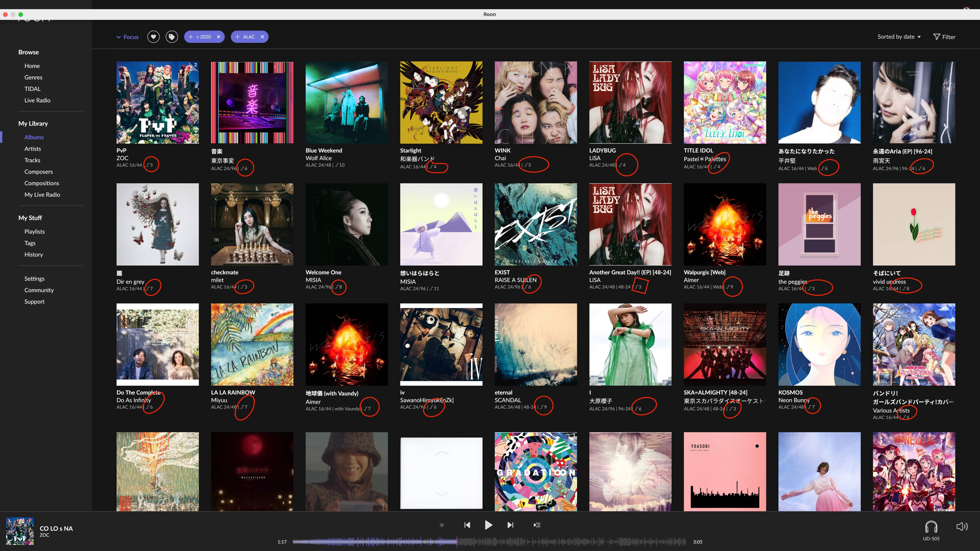Open the PvP album cover by ZOC
This screenshot has width=980, height=551.
(158, 103)
